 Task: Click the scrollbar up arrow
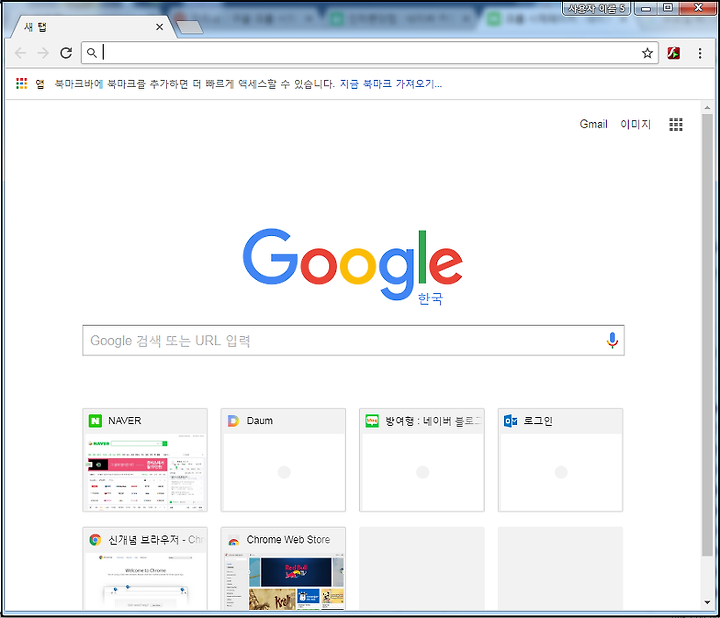click(707, 108)
